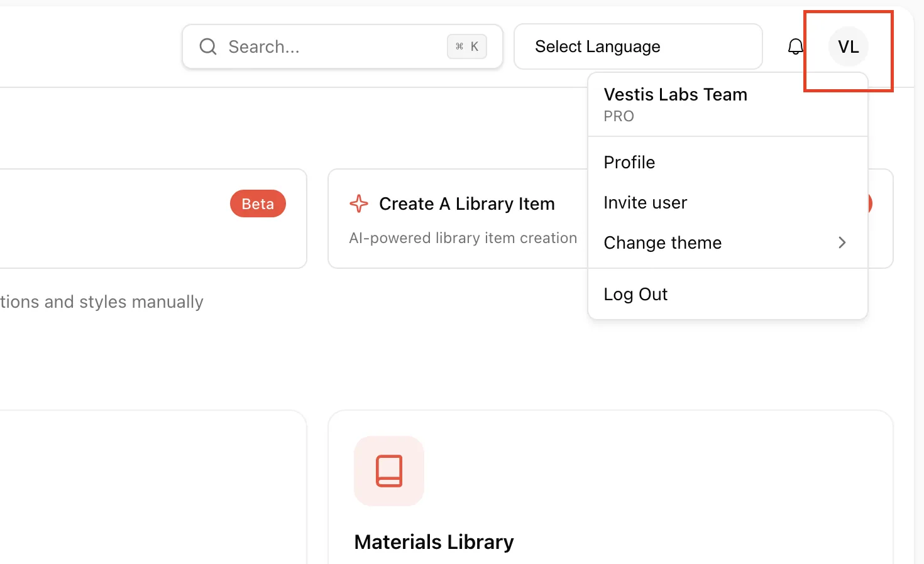Click the AI-powered library item creation text

point(463,238)
